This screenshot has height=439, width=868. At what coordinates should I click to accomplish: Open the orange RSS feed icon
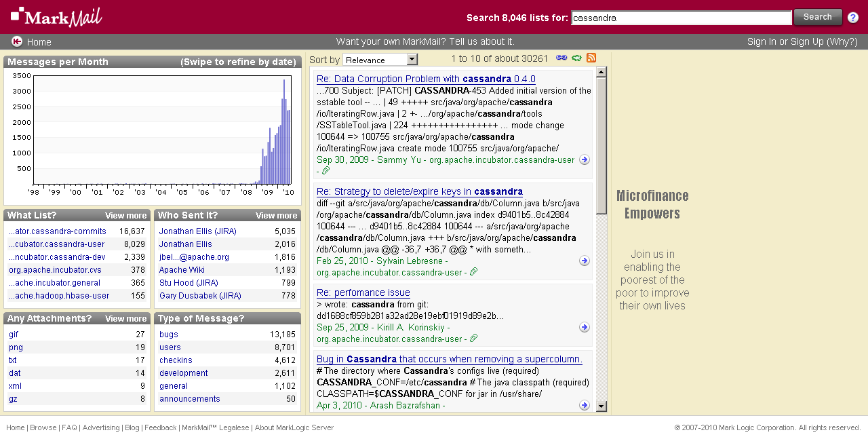pos(591,58)
